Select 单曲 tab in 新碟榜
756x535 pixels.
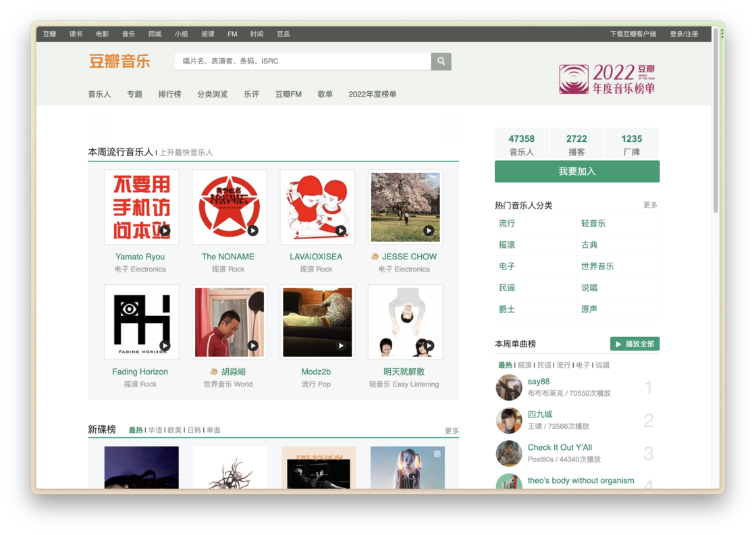[x=213, y=430]
